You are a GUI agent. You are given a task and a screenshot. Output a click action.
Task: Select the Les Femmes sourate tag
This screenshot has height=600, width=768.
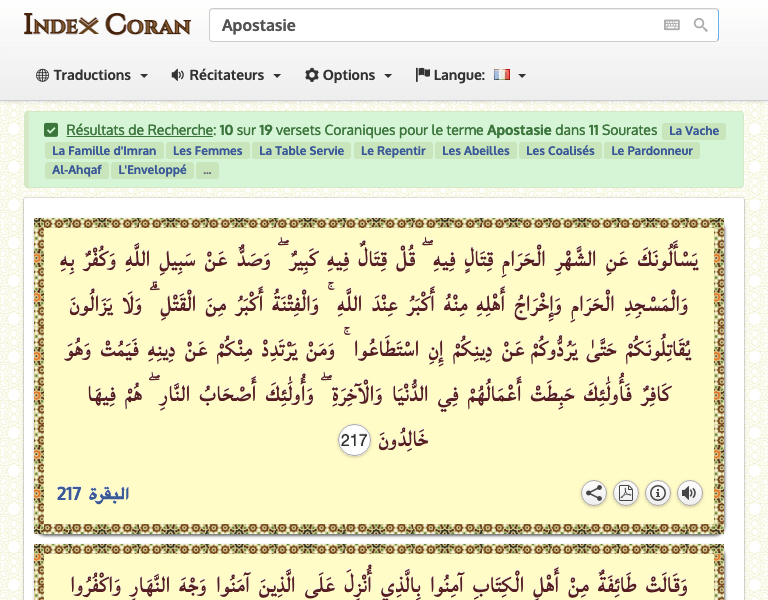(207, 151)
